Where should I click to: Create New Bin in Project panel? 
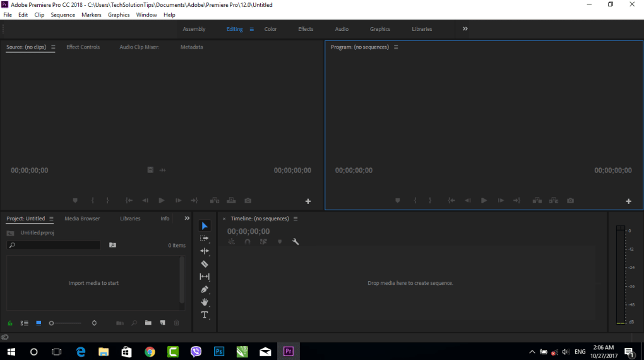(x=148, y=323)
